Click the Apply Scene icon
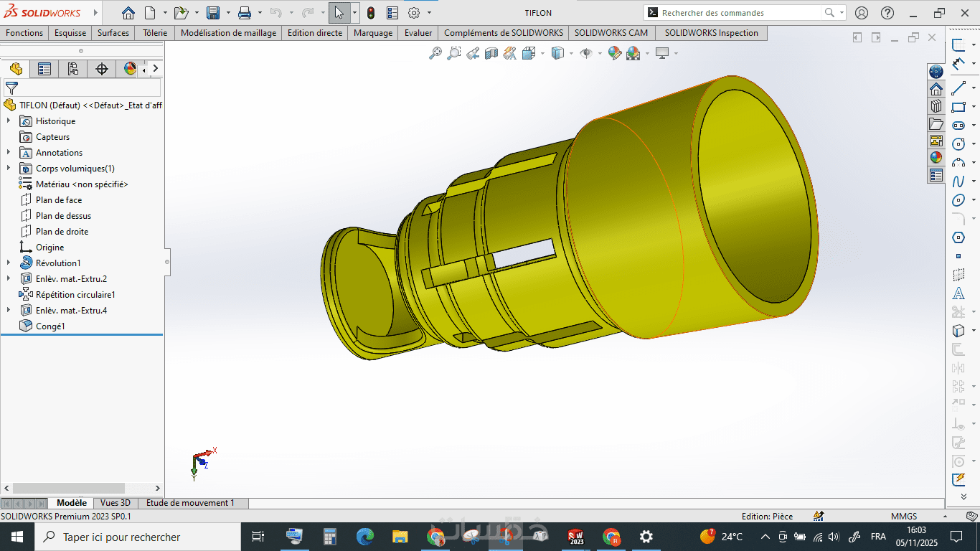 (633, 53)
